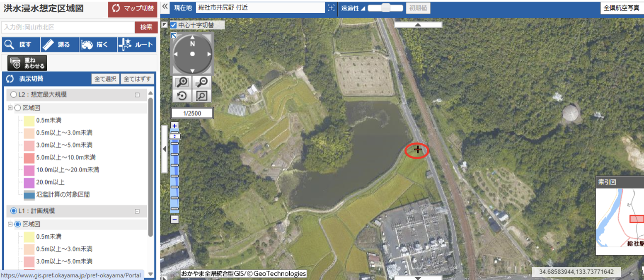The width and height of the screenshot is (644, 280).
Task: Collapse the L1 計画規模 section
Action: point(137,211)
